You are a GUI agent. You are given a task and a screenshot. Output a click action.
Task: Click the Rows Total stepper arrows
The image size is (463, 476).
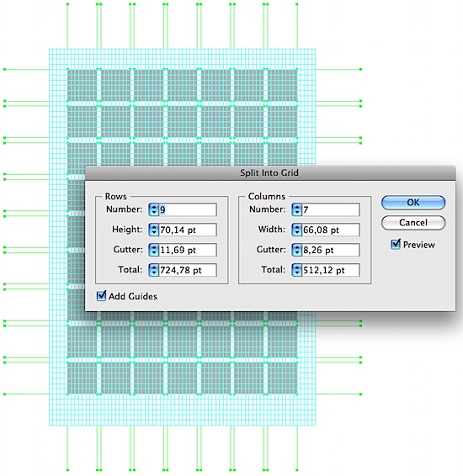[x=154, y=270]
